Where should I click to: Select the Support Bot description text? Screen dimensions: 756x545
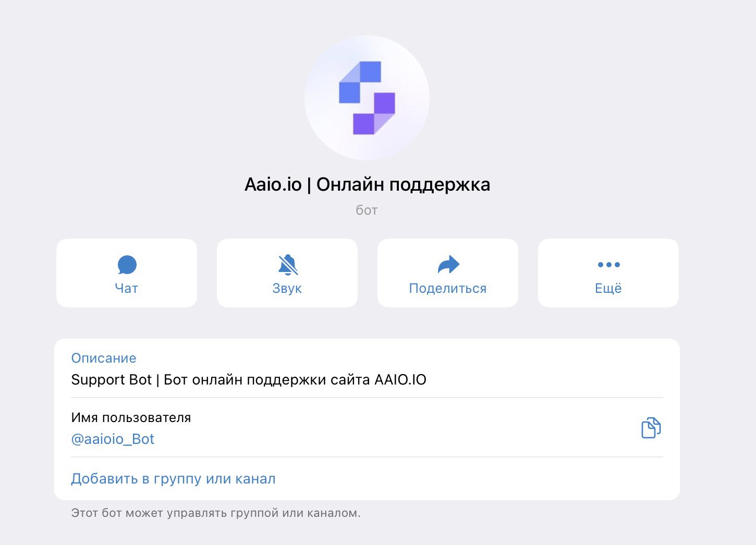click(249, 380)
